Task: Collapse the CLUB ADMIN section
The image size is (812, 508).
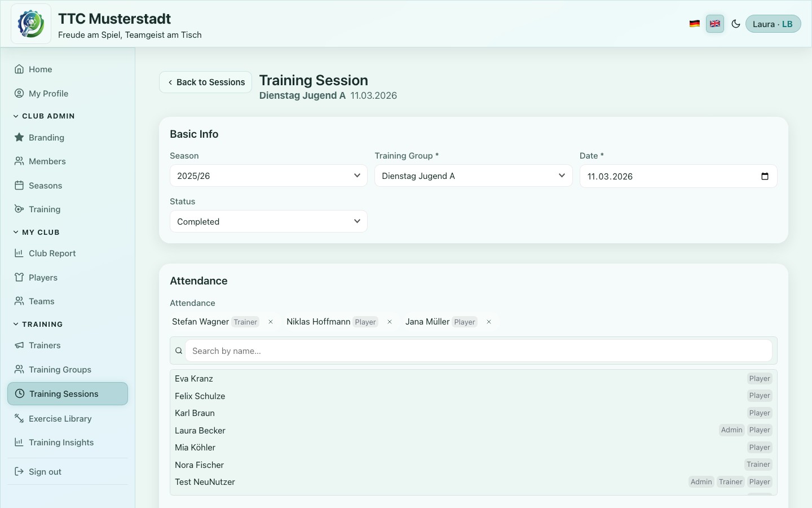Action: 44,116
